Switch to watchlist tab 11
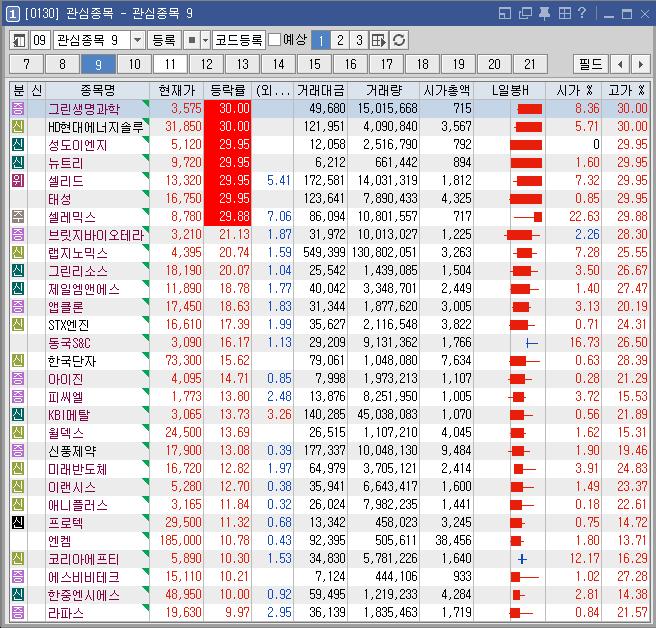 click(x=170, y=64)
